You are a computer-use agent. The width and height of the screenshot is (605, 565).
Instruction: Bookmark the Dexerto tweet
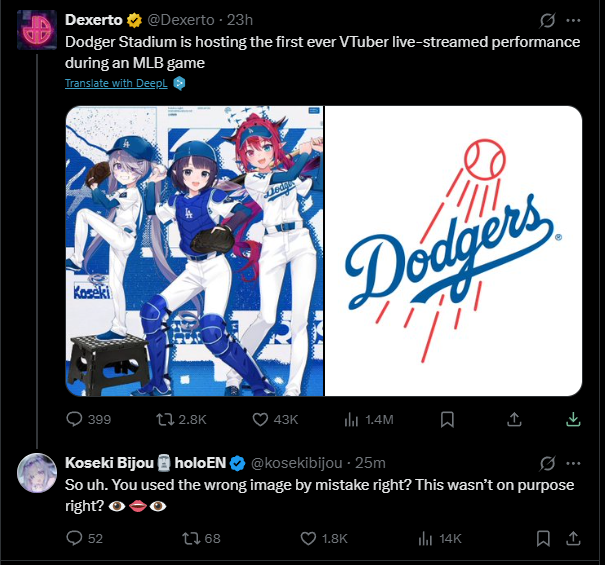[448, 419]
